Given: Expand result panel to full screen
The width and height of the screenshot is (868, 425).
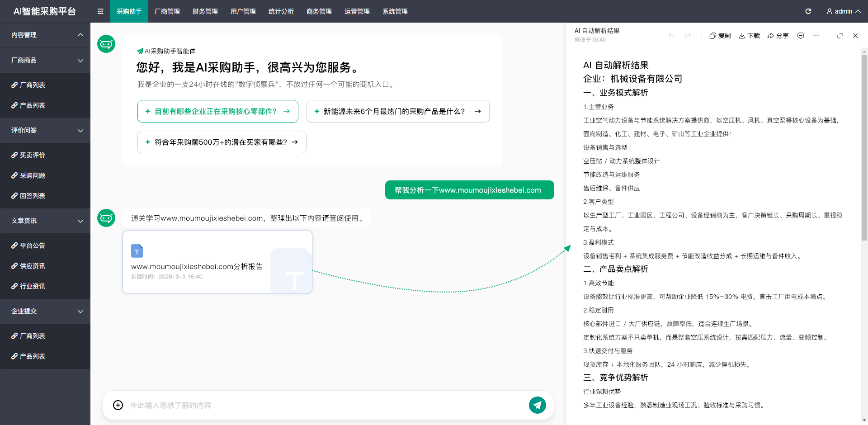Looking at the screenshot, I should [x=840, y=36].
